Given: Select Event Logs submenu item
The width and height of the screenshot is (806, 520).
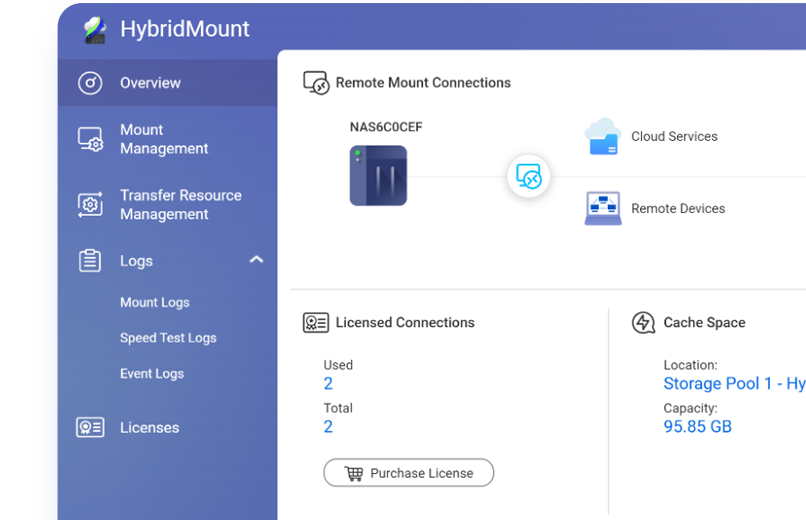Looking at the screenshot, I should (152, 374).
